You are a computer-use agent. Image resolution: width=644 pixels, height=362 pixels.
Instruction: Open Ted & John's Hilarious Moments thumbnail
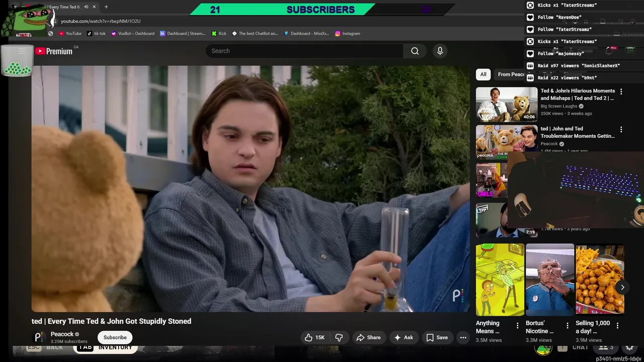pyautogui.click(x=507, y=105)
